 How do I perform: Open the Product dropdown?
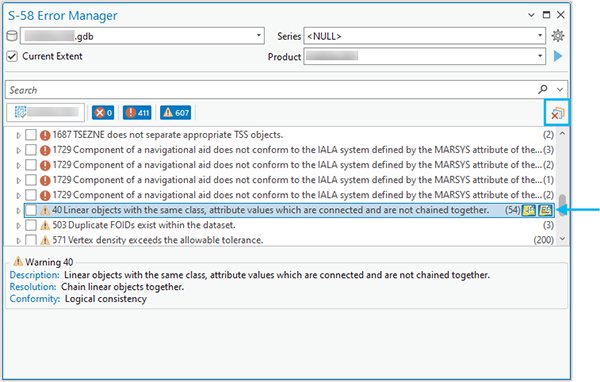click(x=540, y=56)
